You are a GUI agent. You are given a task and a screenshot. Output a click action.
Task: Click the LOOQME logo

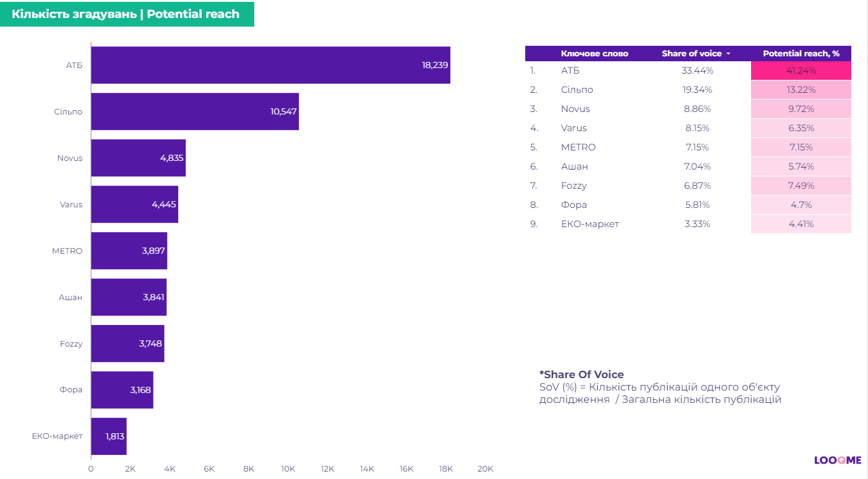click(x=836, y=460)
